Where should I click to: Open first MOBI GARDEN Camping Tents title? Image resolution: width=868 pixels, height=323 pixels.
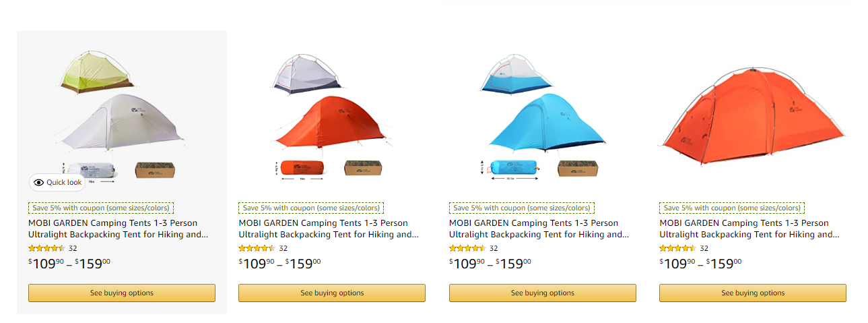coord(119,229)
